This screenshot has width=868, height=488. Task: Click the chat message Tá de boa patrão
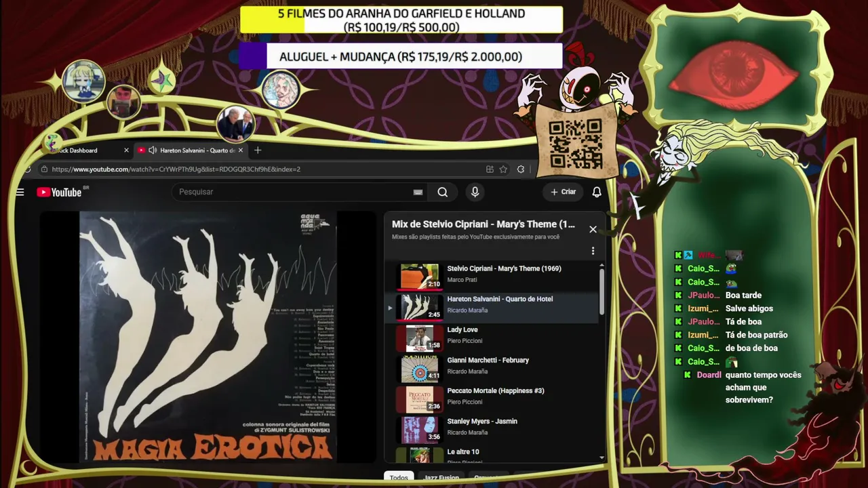point(757,335)
